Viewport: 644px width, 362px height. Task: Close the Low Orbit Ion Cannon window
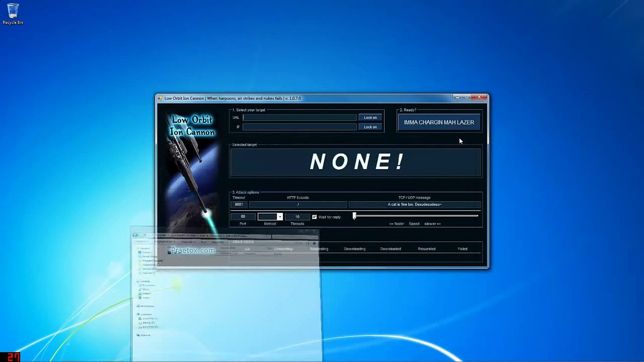pos(479,97)
